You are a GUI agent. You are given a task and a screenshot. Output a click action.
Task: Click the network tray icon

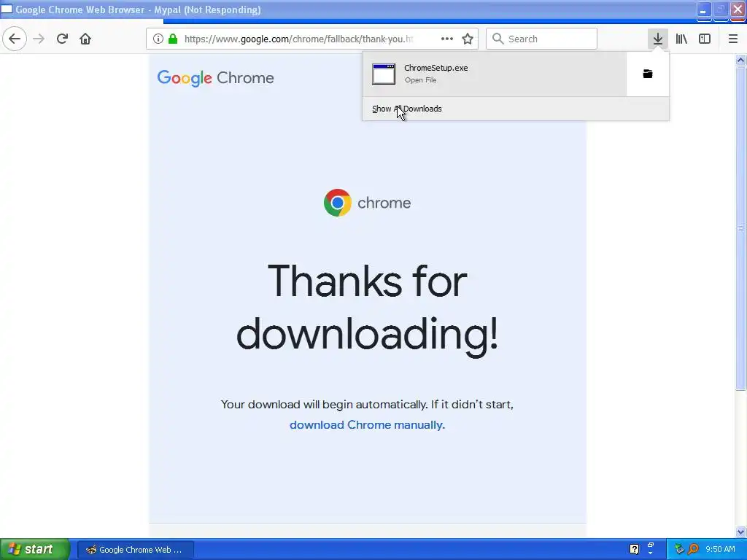click(x=679, y=550)
